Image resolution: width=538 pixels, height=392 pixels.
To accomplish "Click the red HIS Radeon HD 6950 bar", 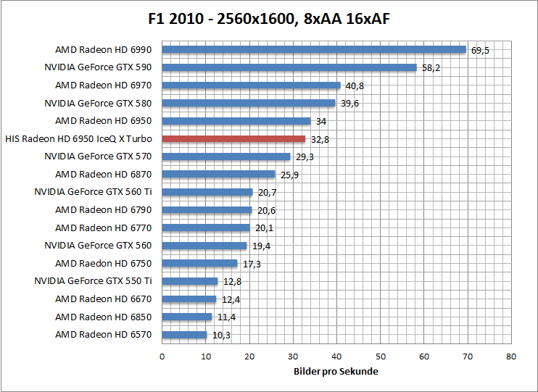I will [x=233, y=138].
